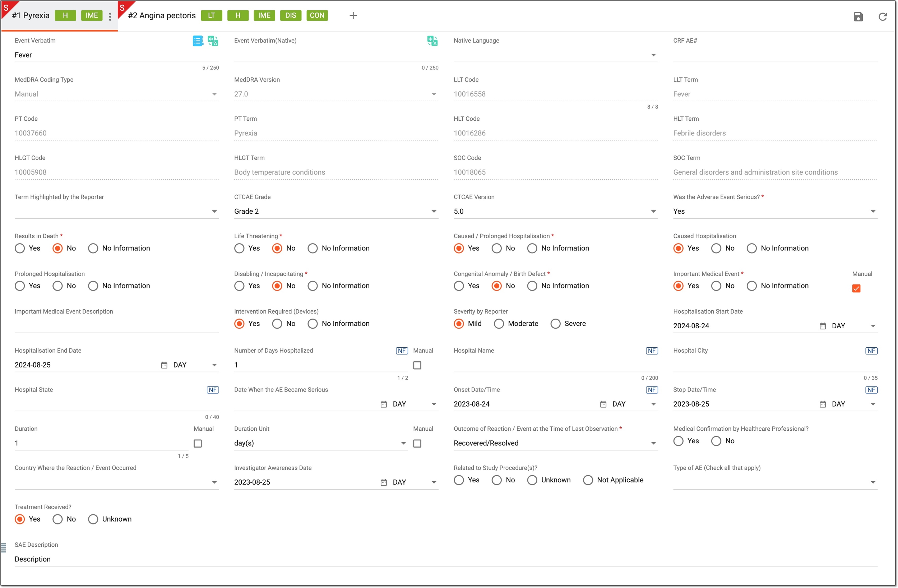Screen dimensions: 898x588
Task: Uncheck Manual checkbox for Important Medical Event
Action: (x=856, y=288)
